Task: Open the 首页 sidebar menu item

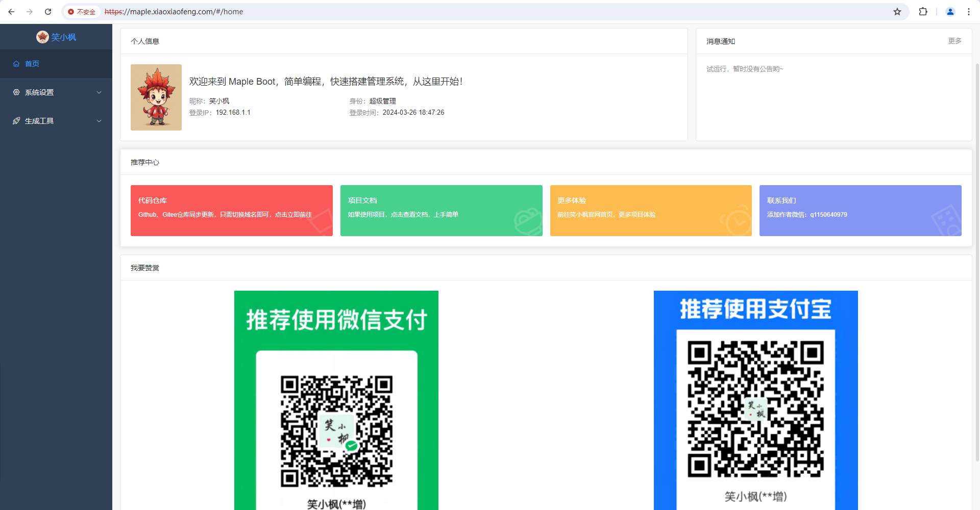Action: [x=56, y=64]
